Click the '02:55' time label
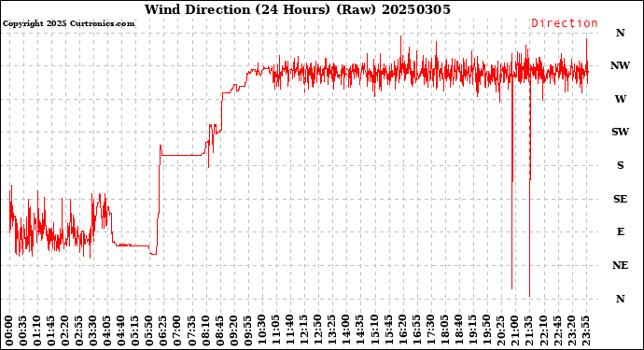Image resolution: width=644 pixels, height=350 pixels. click(x=79, y=330)
